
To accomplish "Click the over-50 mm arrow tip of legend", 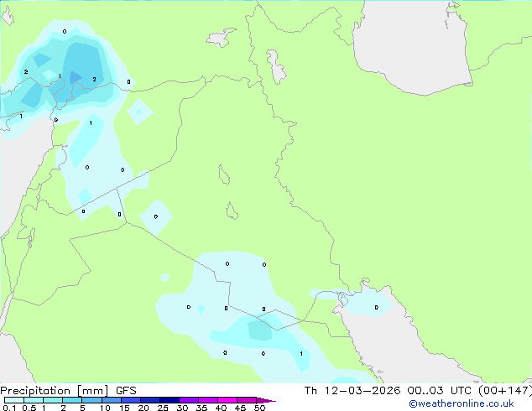I will coord(266,400).
